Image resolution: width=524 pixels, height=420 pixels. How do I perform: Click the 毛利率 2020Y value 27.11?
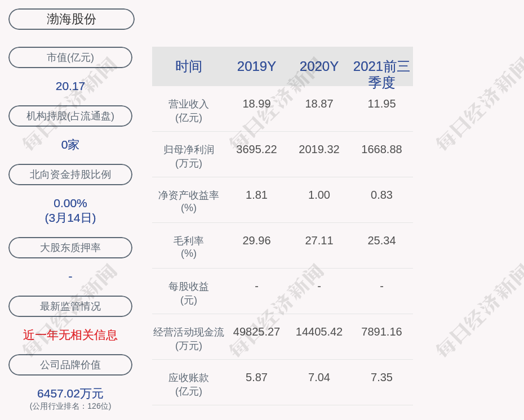[319, 240]
